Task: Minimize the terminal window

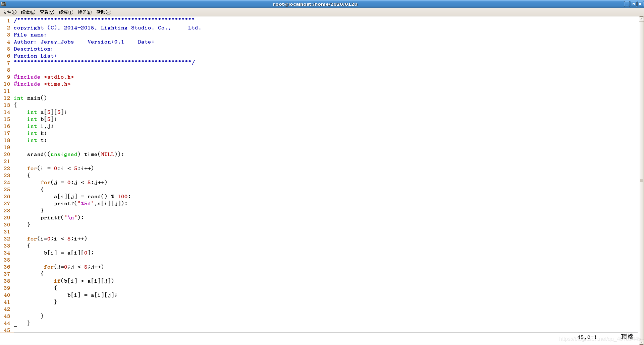Action: pyautogui.click(x=627, y=4)
